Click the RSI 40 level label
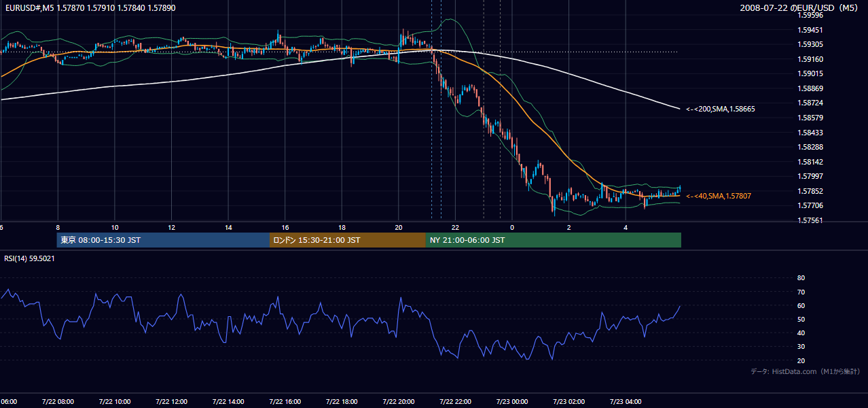 [x=801, y=333]
